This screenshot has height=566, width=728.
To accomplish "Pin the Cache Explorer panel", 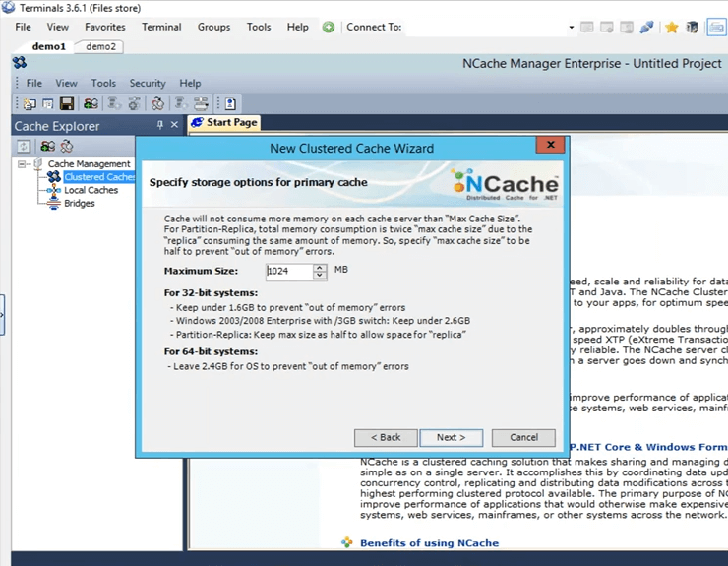I will pyautogui.click(x=160, y=125).
